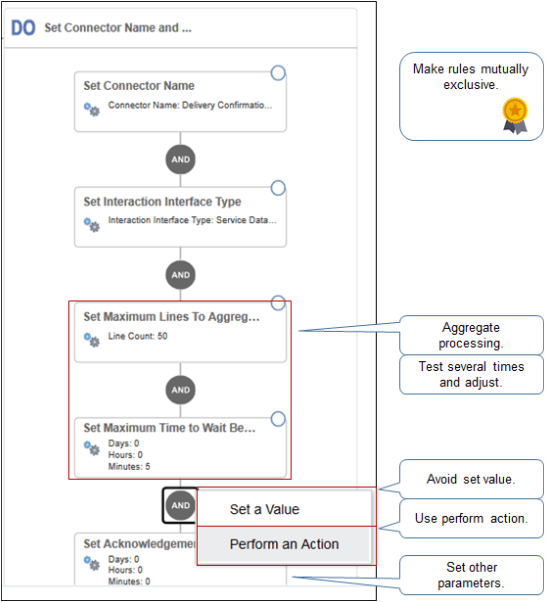Click the gear icon in Set Connector Name card
Screen dimensions: 545x602
[92, 109]
